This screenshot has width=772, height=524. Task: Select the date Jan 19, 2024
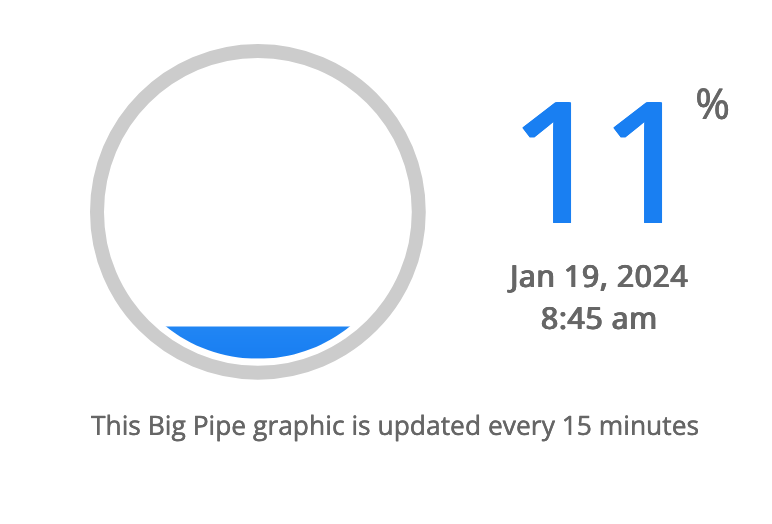click(x=598, y=277)
